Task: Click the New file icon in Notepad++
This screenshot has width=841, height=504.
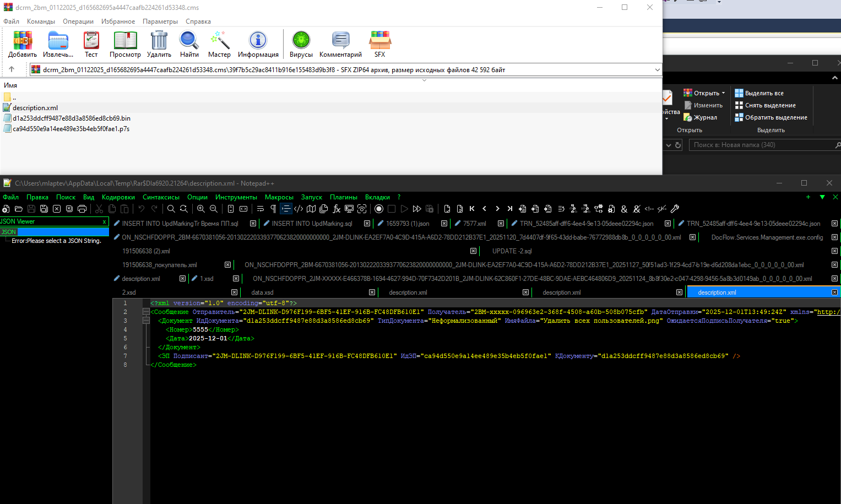Action: click(6, 209)
